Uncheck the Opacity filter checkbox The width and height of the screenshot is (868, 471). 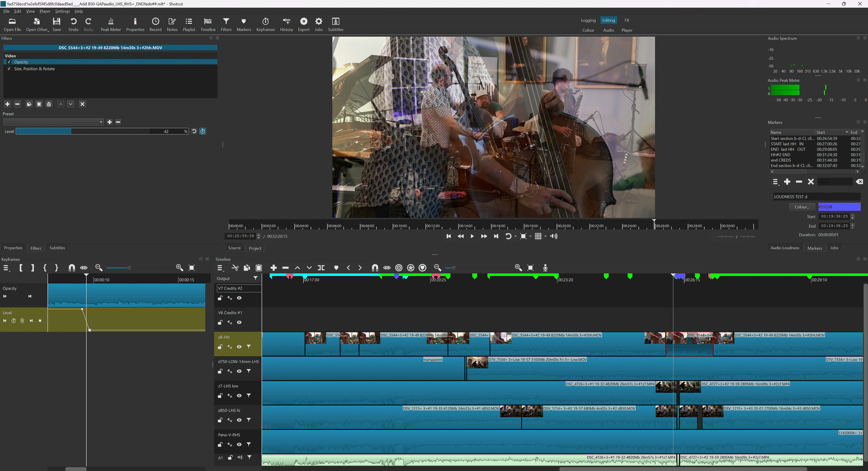[x=9, y=62]
